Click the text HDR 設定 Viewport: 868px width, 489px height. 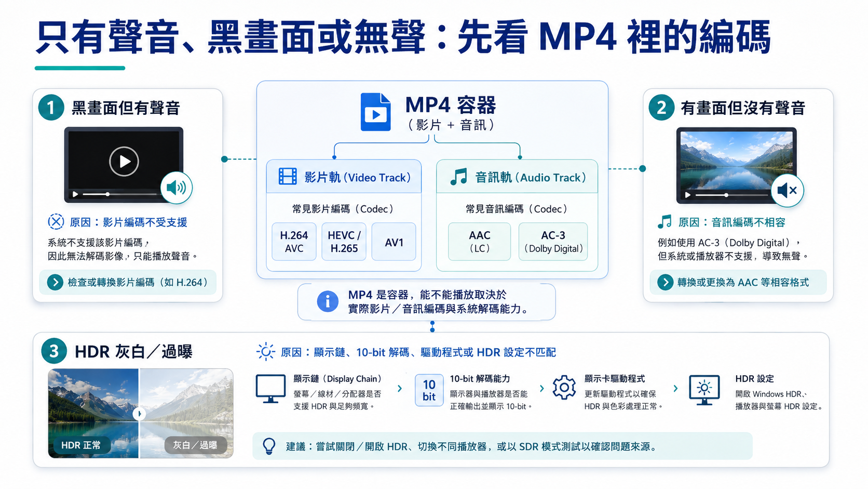tap(754, 378)
